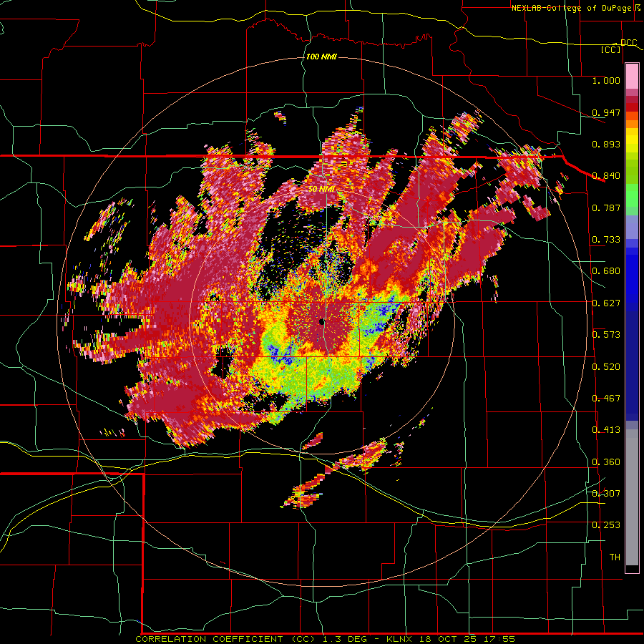This screenshot has height=644, width=644.
Task: Click the CORRELATION COEFFICIENT caption text
Action: (209, 639)
